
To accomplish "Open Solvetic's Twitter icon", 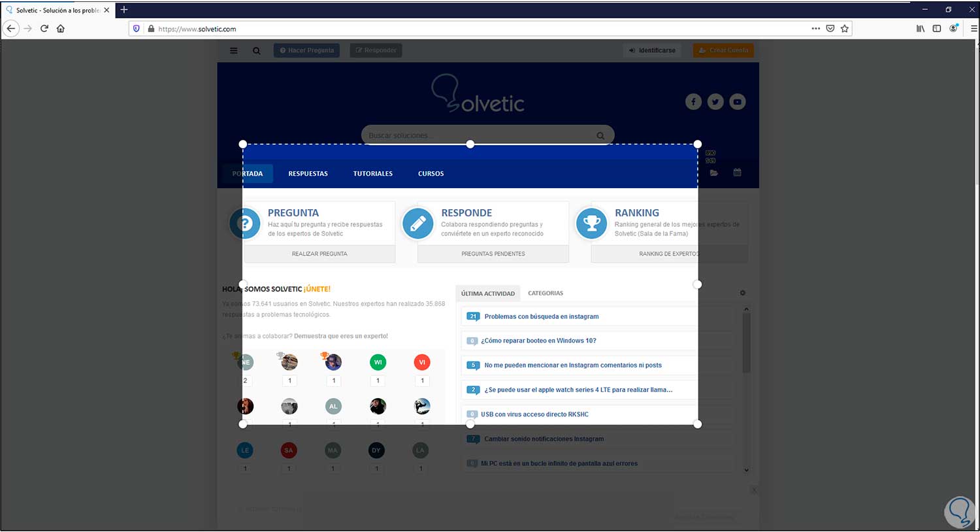I will click(715, 101).
